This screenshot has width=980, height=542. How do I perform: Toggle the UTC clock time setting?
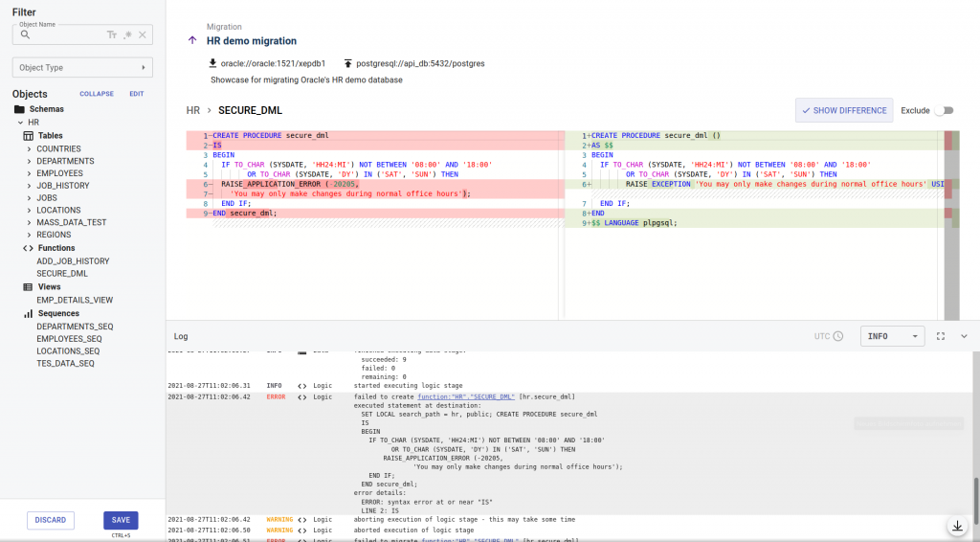pyautogui.click(x=829, y=336)
